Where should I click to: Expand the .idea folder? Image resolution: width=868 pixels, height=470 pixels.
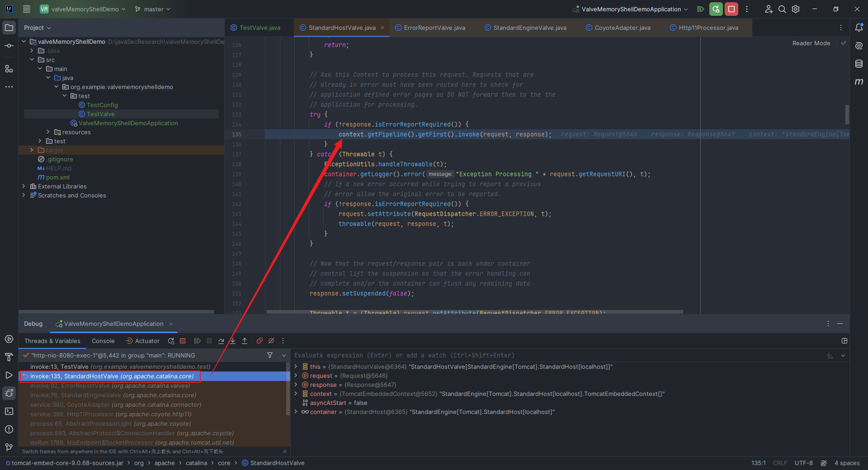click(x=32, y=51)
